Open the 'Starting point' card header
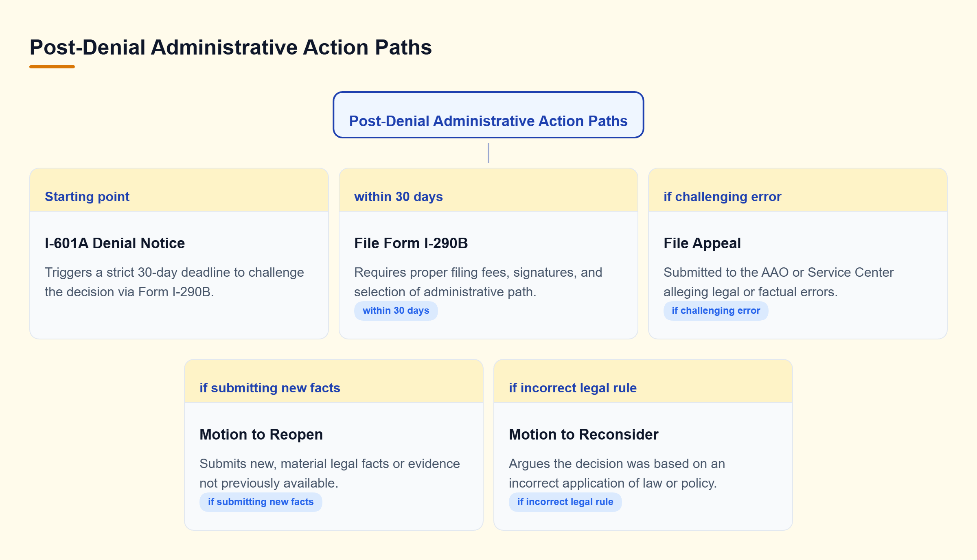The width and height of the screenshot is (977, 560). point(179,190)
